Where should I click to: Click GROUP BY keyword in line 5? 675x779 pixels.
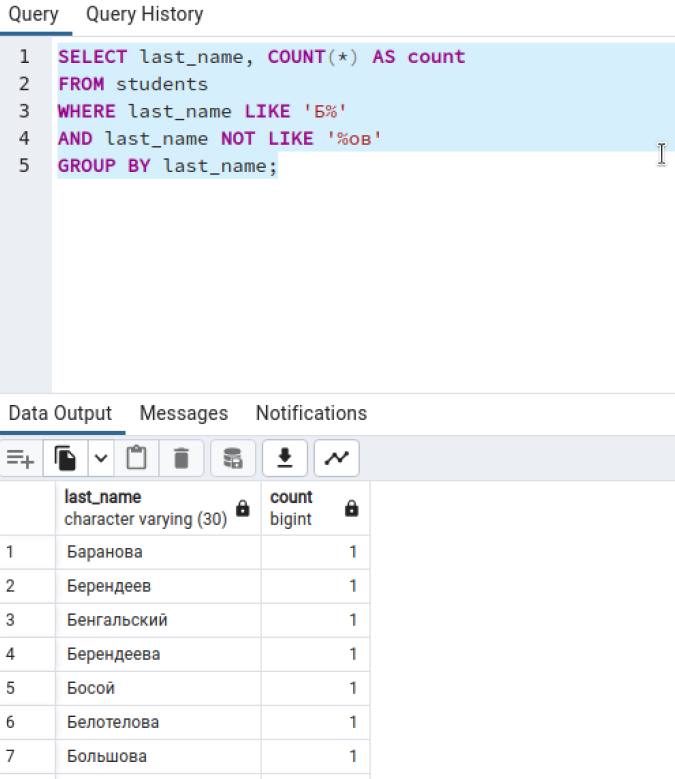(104, 165)
